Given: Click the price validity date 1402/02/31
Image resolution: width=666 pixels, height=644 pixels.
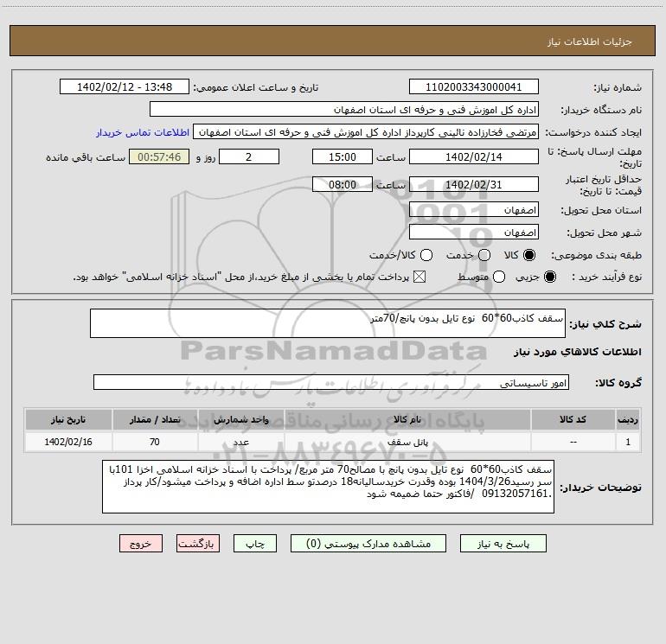Looking at the screenshot, I should tap(474, 184).
